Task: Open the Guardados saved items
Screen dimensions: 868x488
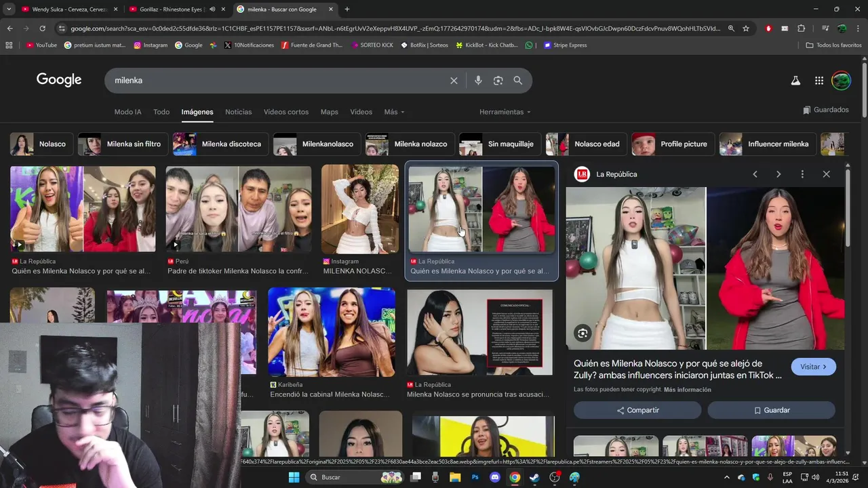Action: (826, 110)
